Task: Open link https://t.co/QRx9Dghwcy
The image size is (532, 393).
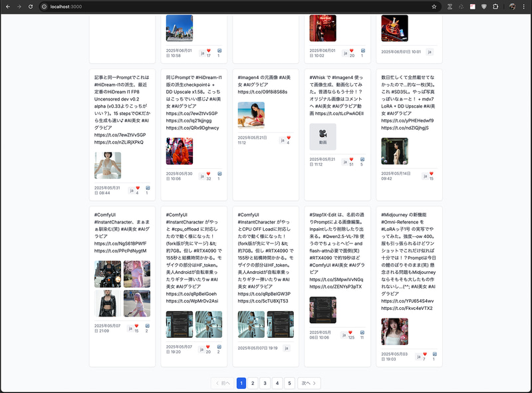Action: pos(192,128)
